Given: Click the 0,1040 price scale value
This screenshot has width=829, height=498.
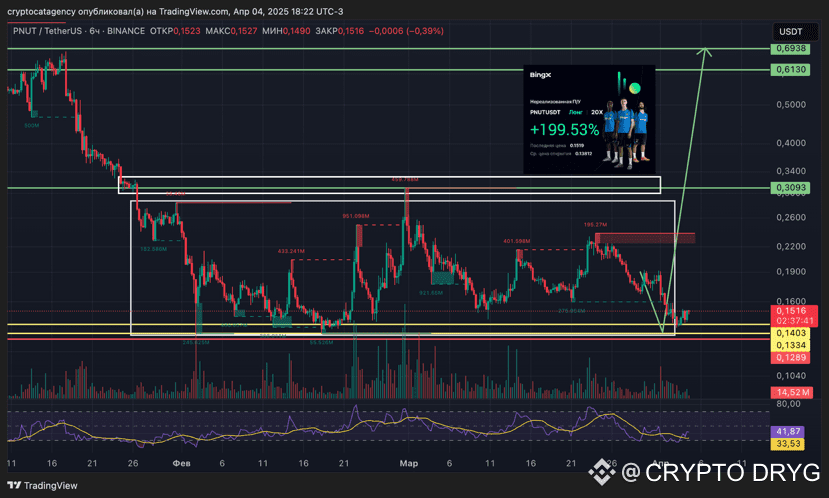Looking at the screenshot, I should pos(791,376).
